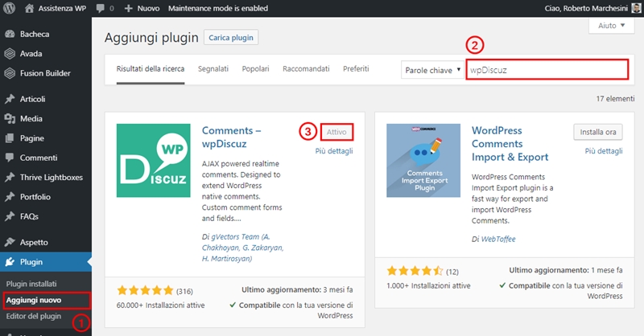Image resolution: width=644 pixels, height=336 pixels.
Task: Click Assistenza WP site name in admin bar
Action: [x=62, y=8]
